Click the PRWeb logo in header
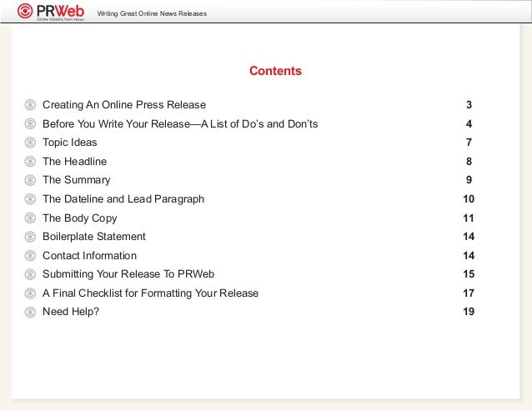 coord(51,12)
